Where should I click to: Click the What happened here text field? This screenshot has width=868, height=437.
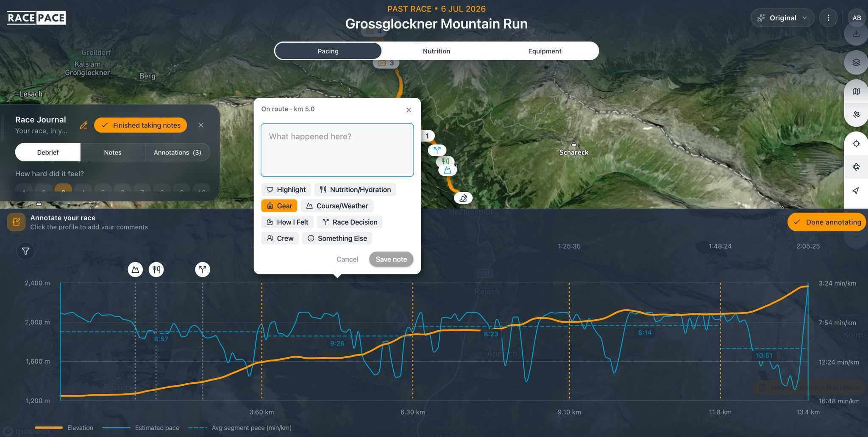(337, 150)
